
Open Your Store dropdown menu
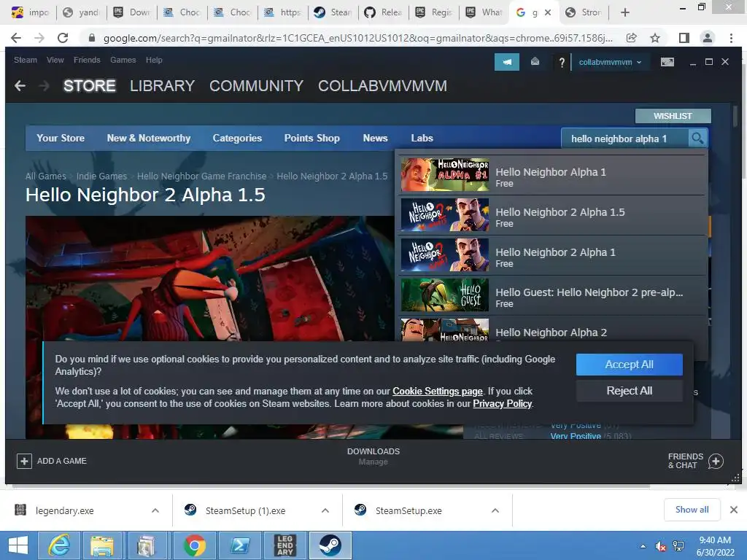(61, 138)
